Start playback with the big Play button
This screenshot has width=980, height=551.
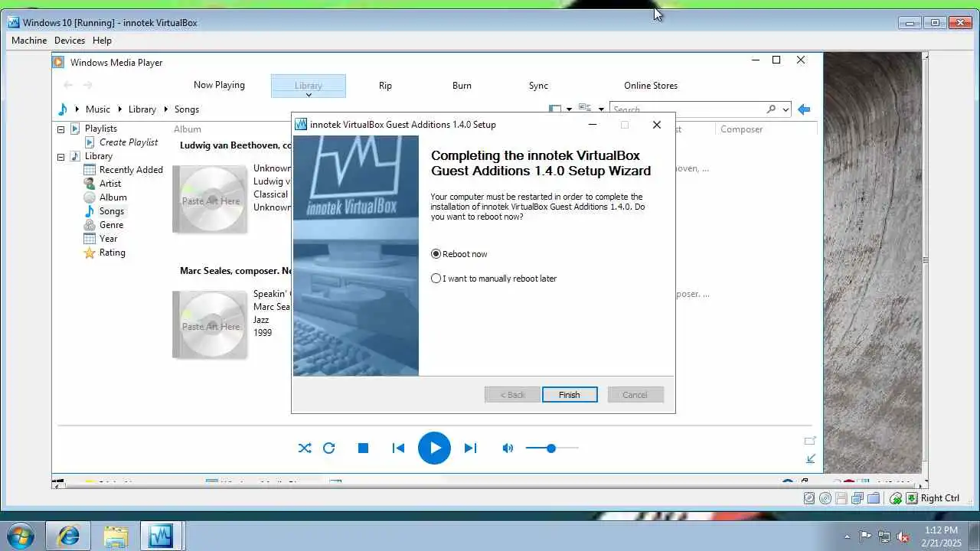[434, 448]
